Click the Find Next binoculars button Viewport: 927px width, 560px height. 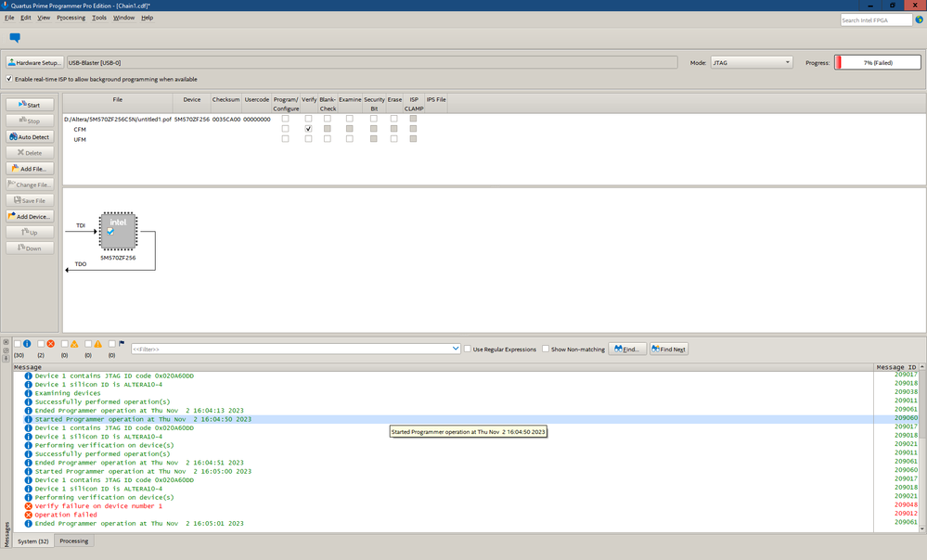[668, 350]
